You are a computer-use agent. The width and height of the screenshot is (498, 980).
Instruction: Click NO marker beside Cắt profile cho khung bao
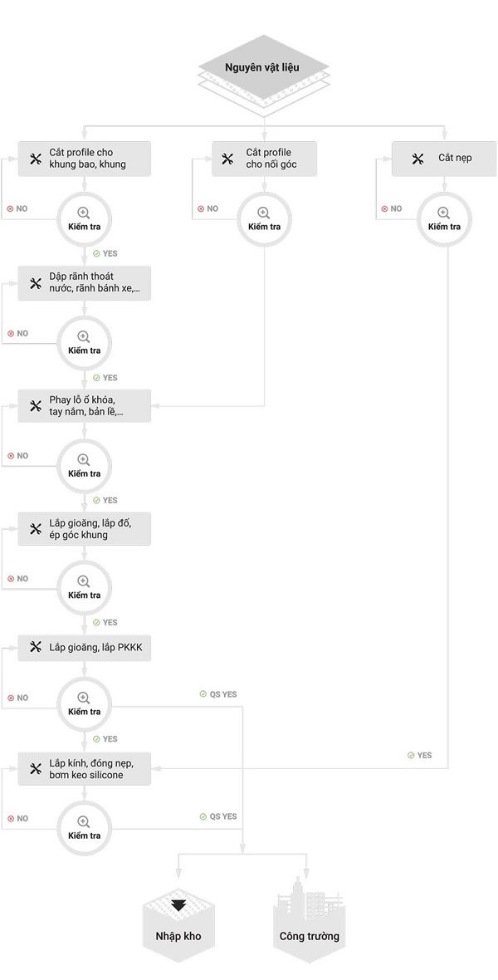coord(17,208)
